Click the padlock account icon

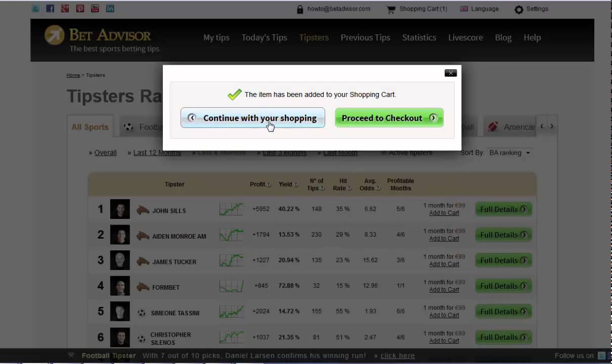pos(300,9)
